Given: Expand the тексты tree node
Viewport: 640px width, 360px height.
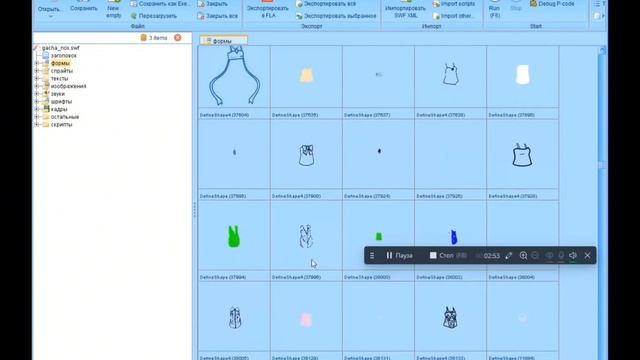Looking at the screenshot, I should pos(37,79).
